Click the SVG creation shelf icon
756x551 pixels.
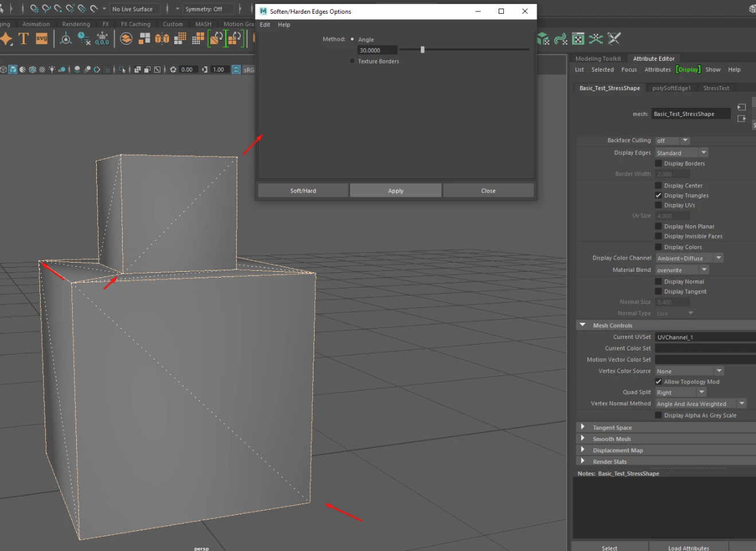(41, 38)
